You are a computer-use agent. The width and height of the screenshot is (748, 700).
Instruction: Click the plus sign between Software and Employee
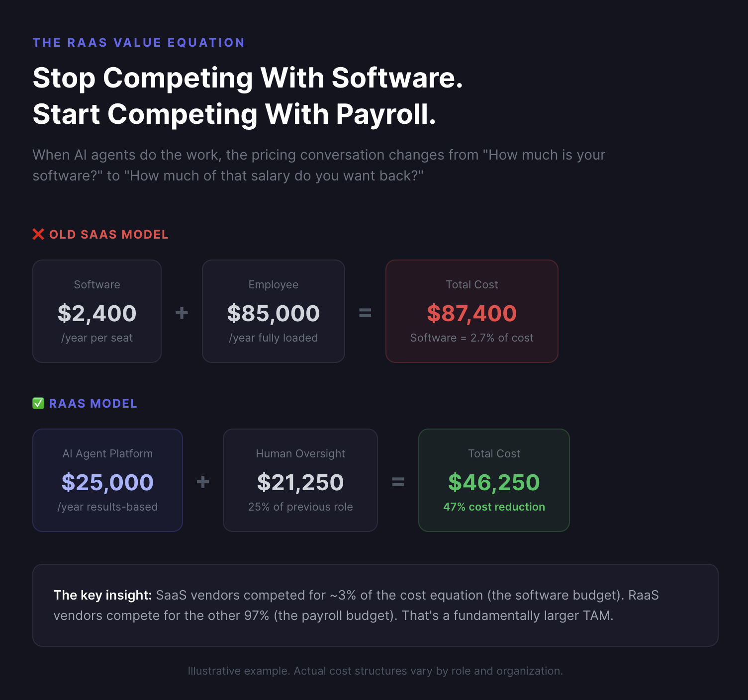click(x=182, y=313)
